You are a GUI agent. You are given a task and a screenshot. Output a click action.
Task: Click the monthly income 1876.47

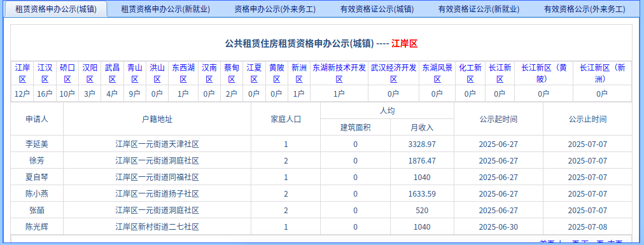[422, 161]
